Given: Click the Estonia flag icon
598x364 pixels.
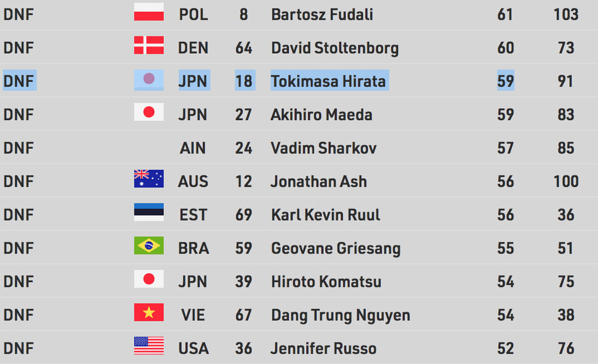Looking at the screenshot, I should (149, 213).
